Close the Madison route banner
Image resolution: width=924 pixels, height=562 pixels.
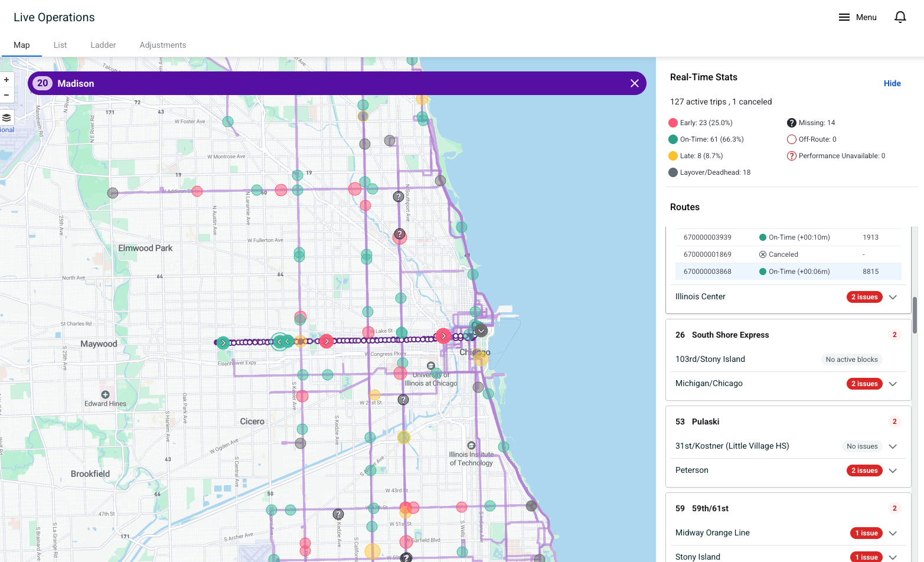pyautogui.click(x=634, y=83)
